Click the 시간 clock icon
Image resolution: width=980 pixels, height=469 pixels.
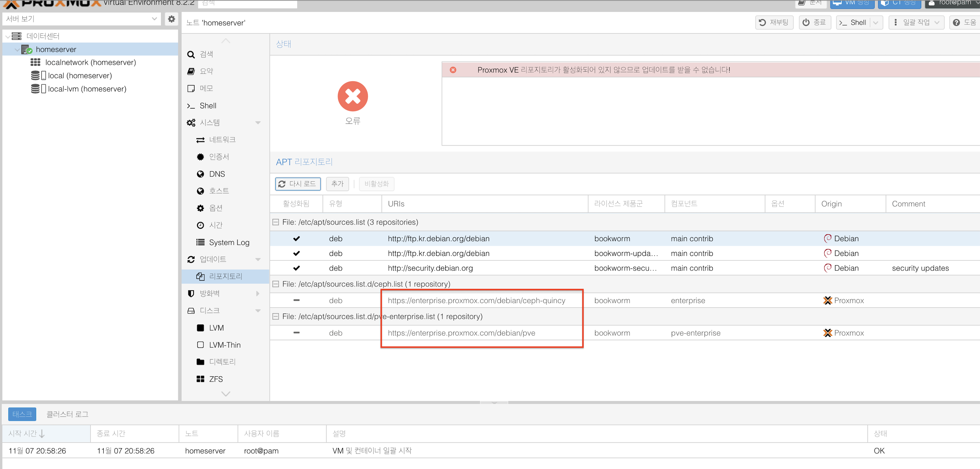[200, 225]
